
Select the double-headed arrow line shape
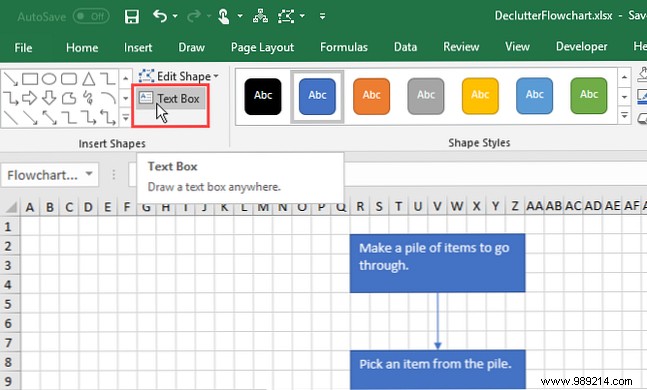(49, 118)
